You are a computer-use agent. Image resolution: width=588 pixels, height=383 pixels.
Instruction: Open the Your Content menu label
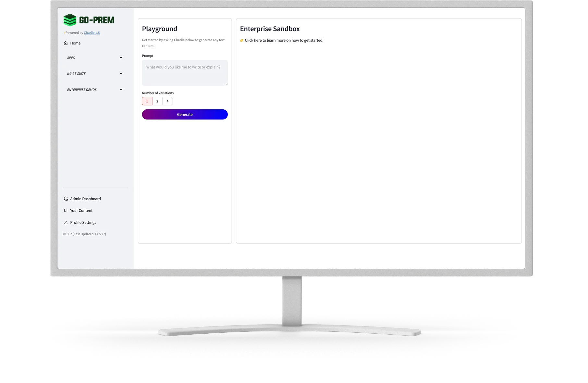point(81,211)
